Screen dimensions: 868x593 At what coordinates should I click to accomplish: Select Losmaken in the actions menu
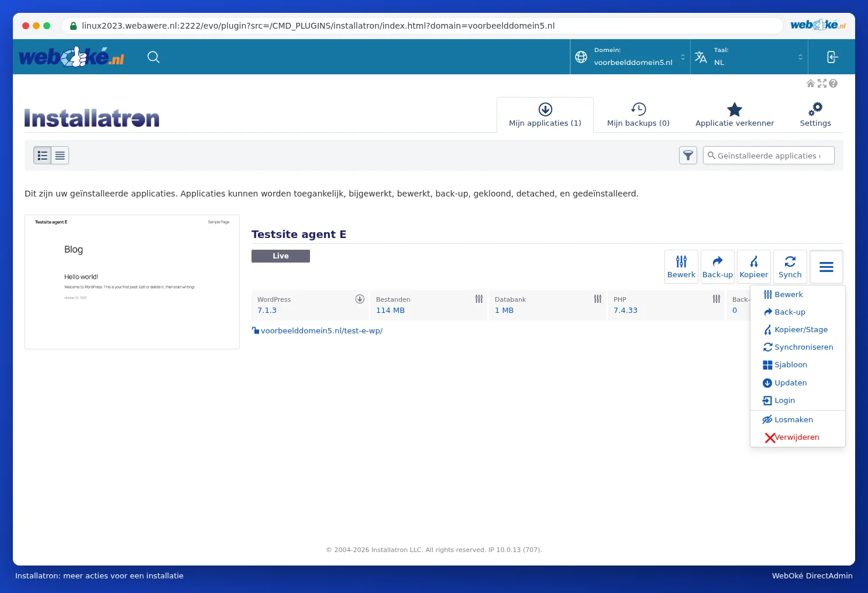pyautogui.click(x=798, y=420)
